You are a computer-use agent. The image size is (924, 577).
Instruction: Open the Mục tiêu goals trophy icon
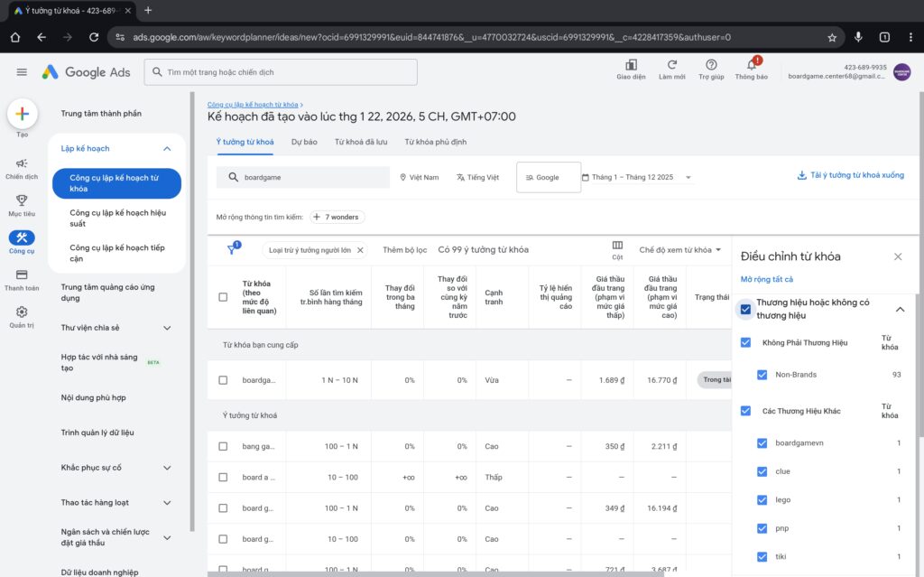pos(22,200)
